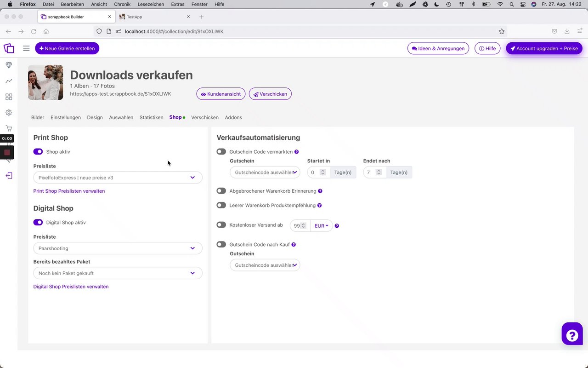
Task: Turn off Digital Shop aktiv switch
Action: (38, 223)
